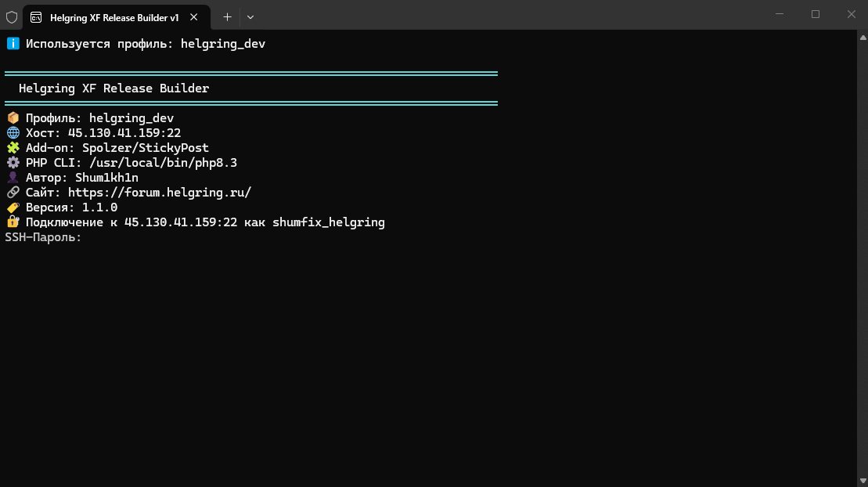Click the scrollbar down arrow

(x=863, y=481)
